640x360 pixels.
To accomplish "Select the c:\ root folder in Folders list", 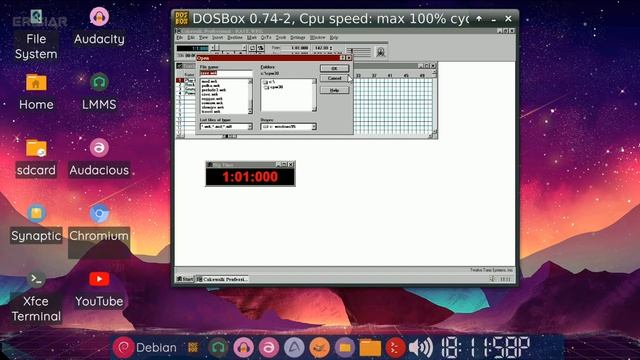I will [269, 82].
